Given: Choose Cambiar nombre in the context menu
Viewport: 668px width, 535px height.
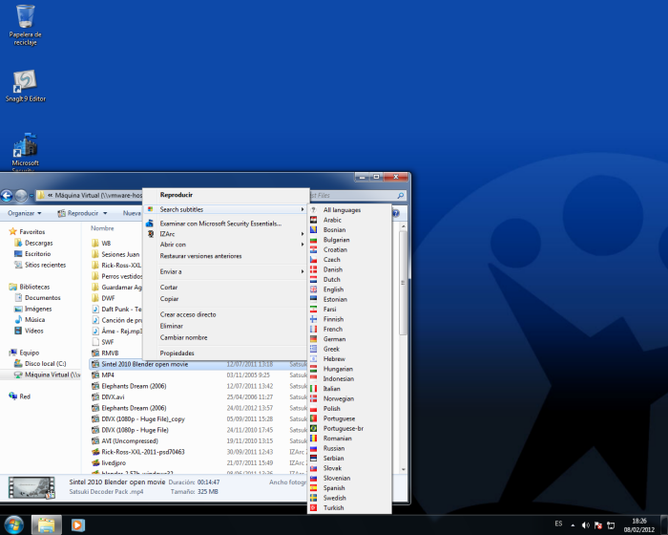Looking at the screenshot, I should 226,337.
